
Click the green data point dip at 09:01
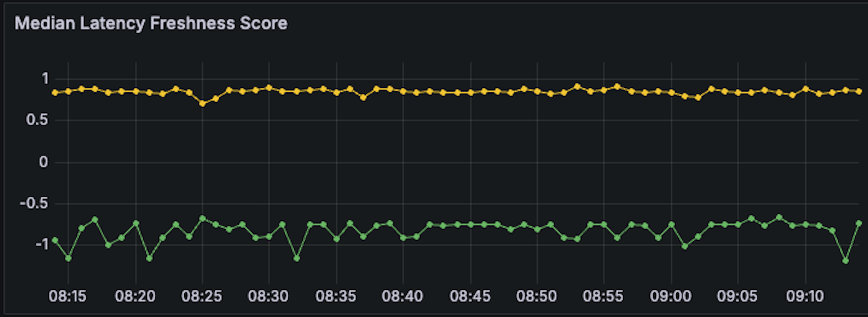(x=685, y=246)
